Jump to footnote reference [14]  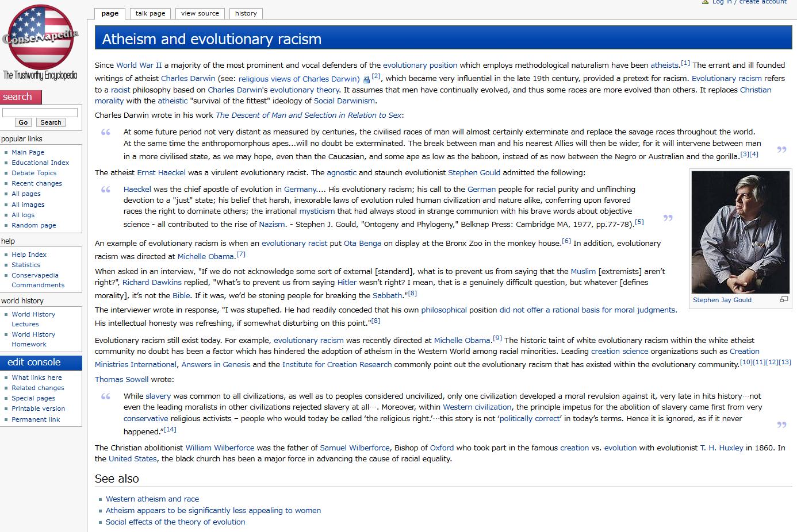(170, 430)
